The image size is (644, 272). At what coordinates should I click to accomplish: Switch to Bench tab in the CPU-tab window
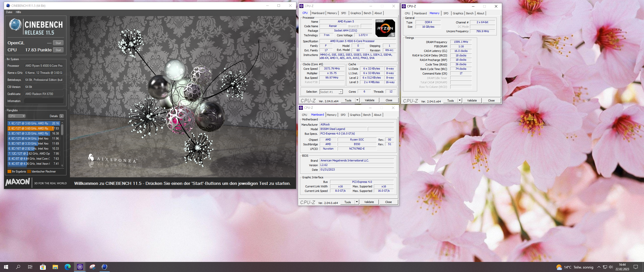[x=368, y=13]
